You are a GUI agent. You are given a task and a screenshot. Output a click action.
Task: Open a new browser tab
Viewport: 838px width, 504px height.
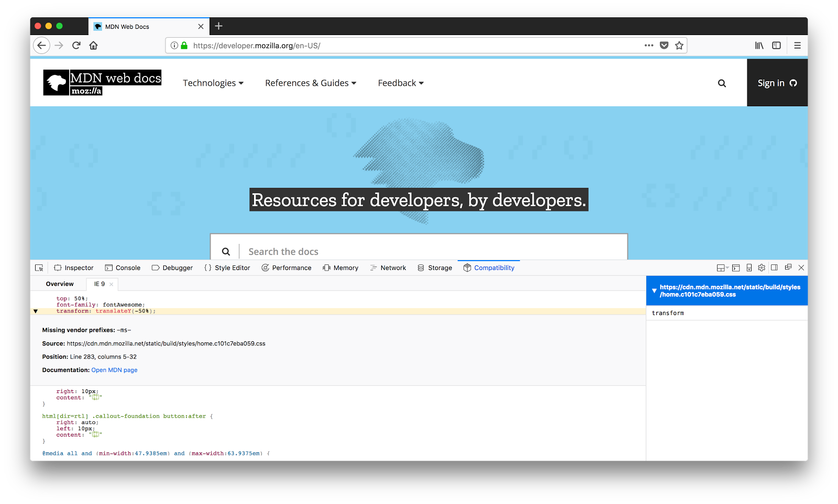219,26
